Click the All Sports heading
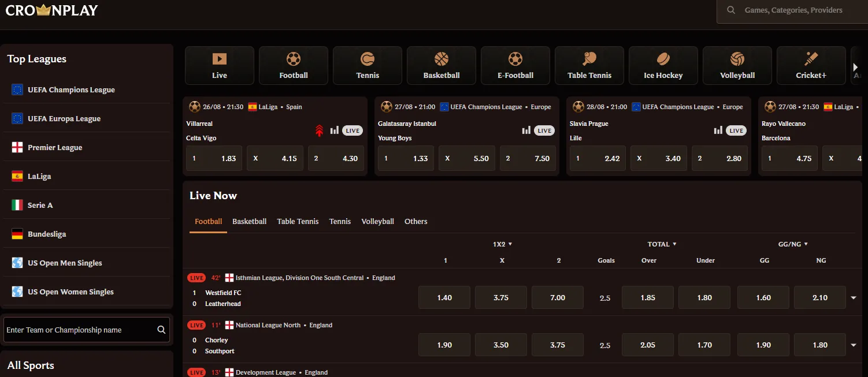The height and width of the screenshot is (377, 868). tap(31, 365)
